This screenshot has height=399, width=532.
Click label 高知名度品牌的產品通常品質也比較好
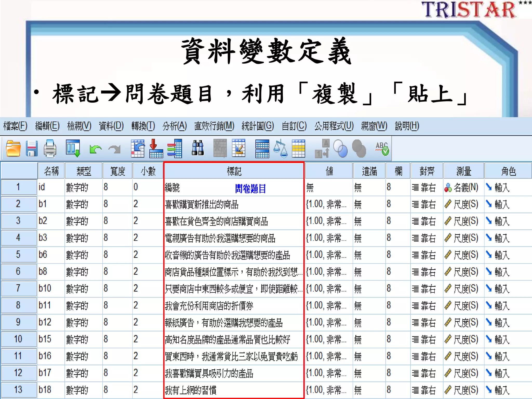228,340
